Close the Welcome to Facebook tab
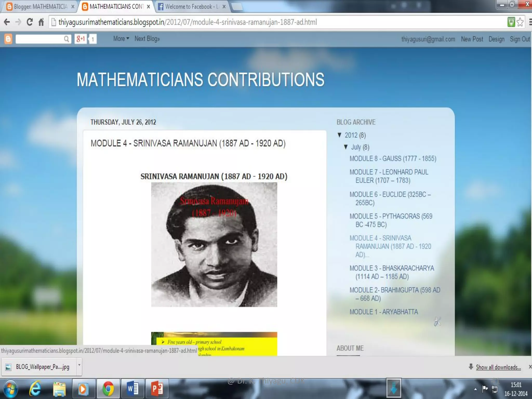Screen dimensions: 532x399 (x=224, y=7)
